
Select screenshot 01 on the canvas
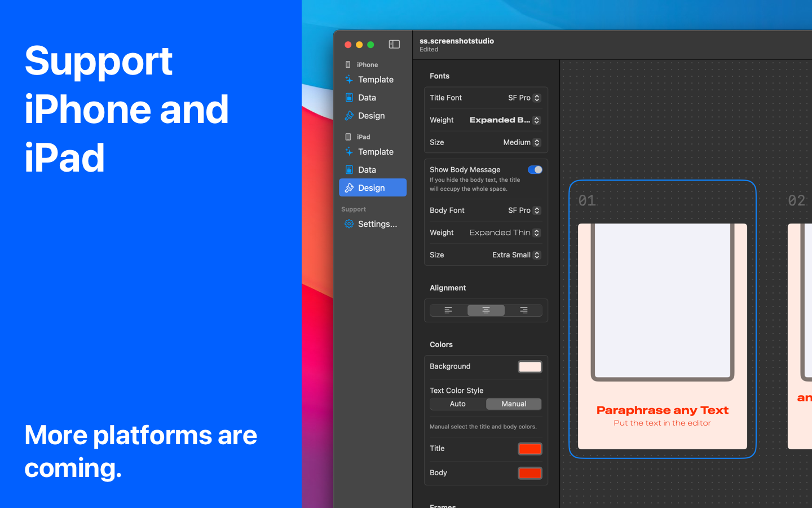point(663,319)
